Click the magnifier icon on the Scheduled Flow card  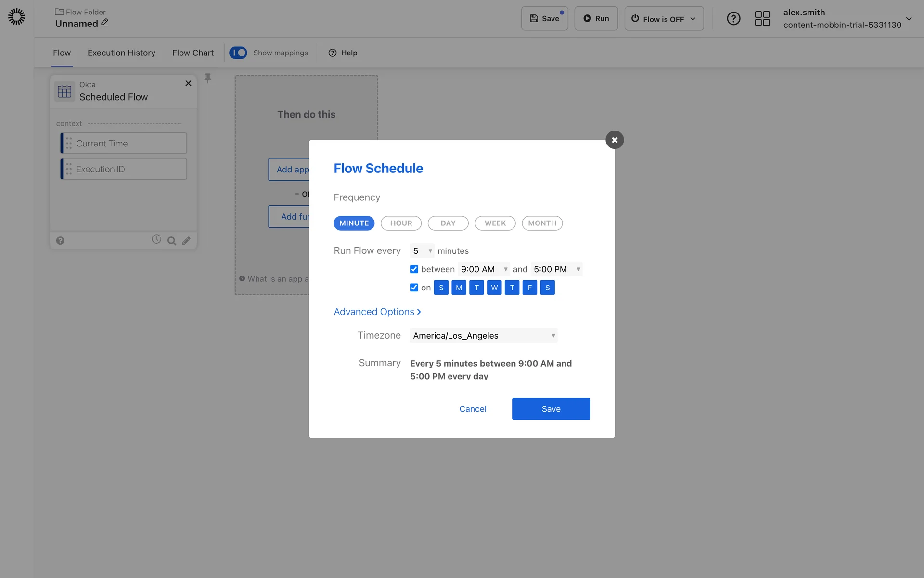171,241
